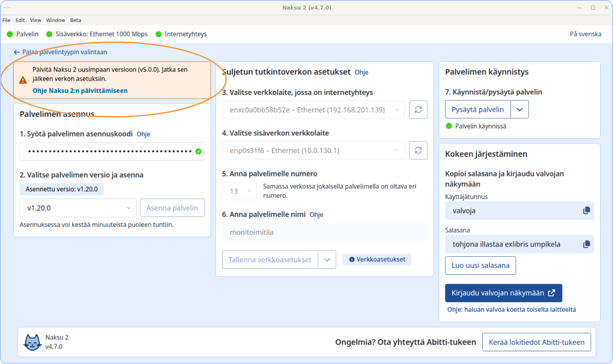
Task: Switch language via På svenska link
Action: 585,34
